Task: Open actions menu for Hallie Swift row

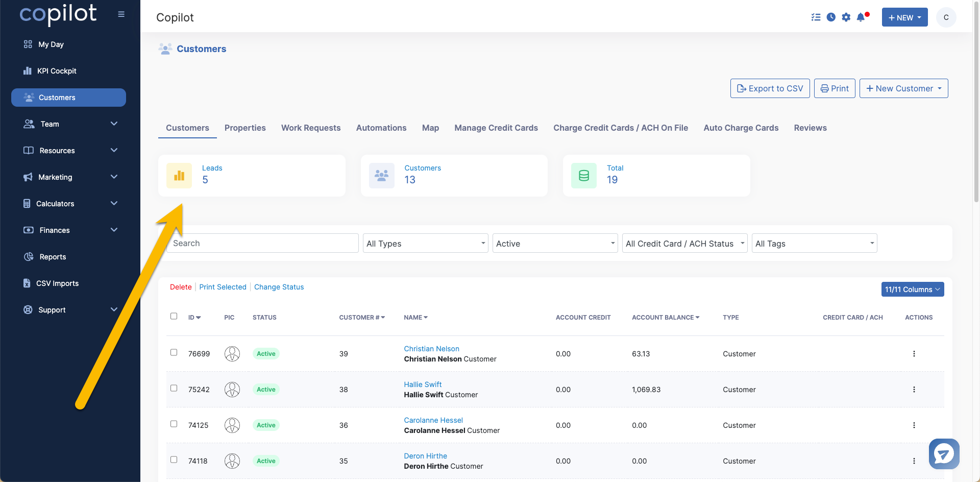Action: (x=914, y=390)
